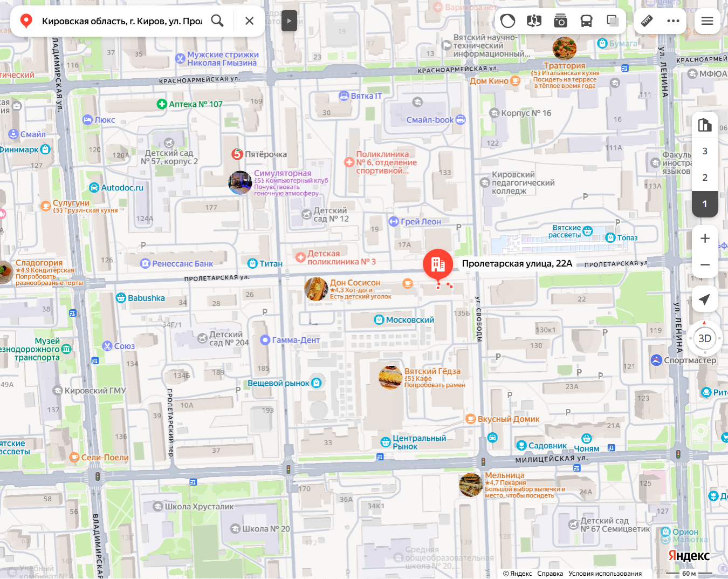
Task: Click the Школа № 20 label
Action: coord(266,529)
